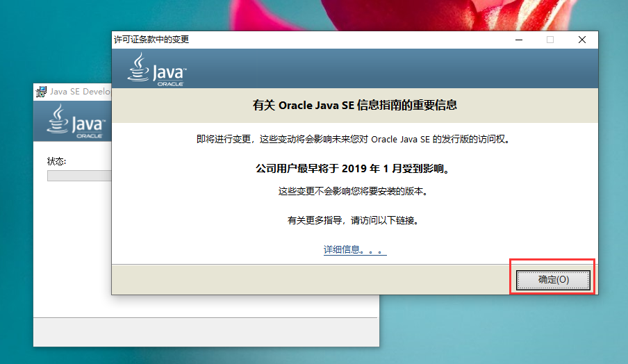The height and width of the screenshot is (364, 628).
Task: Click the installation progress bar under 状态
Action: [79, 176]
